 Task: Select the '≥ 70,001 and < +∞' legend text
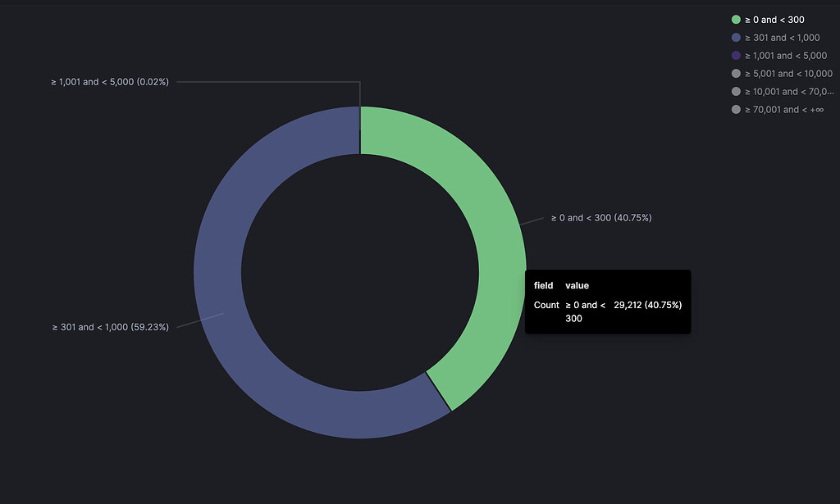click(784, 109)
